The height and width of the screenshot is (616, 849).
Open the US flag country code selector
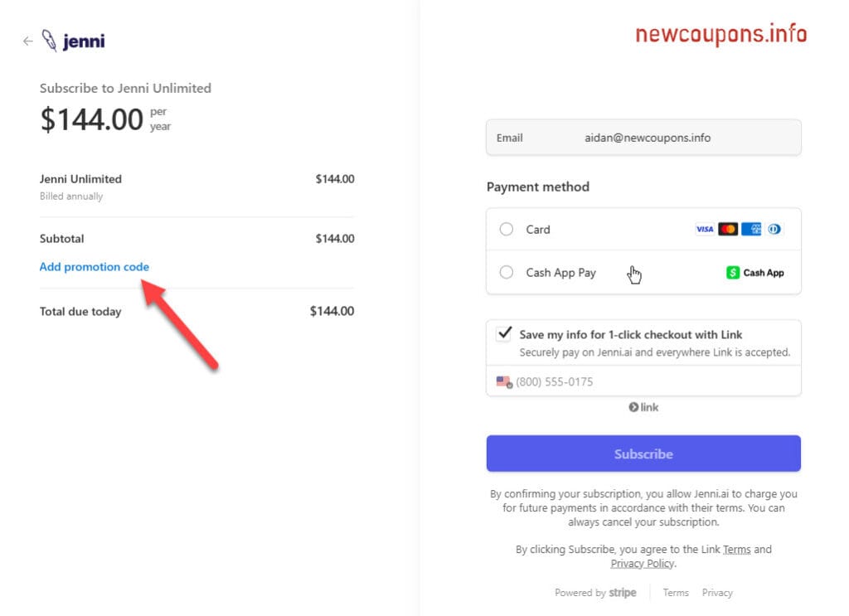(504, 382)
